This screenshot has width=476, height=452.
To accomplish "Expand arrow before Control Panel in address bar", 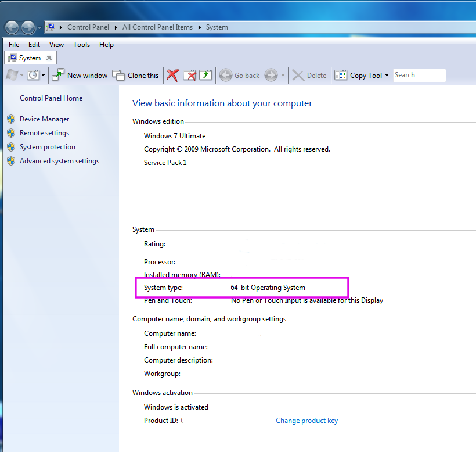I will [61, 27].
